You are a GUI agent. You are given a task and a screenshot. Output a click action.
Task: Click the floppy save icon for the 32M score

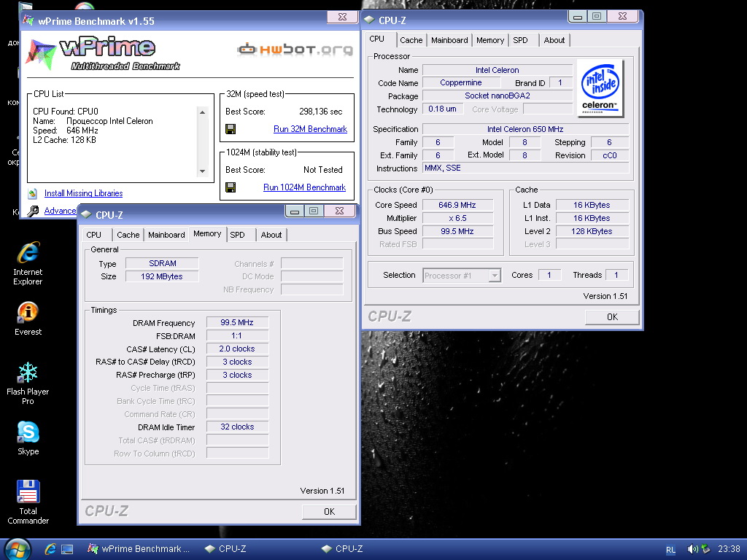click(x=231, y=129)
